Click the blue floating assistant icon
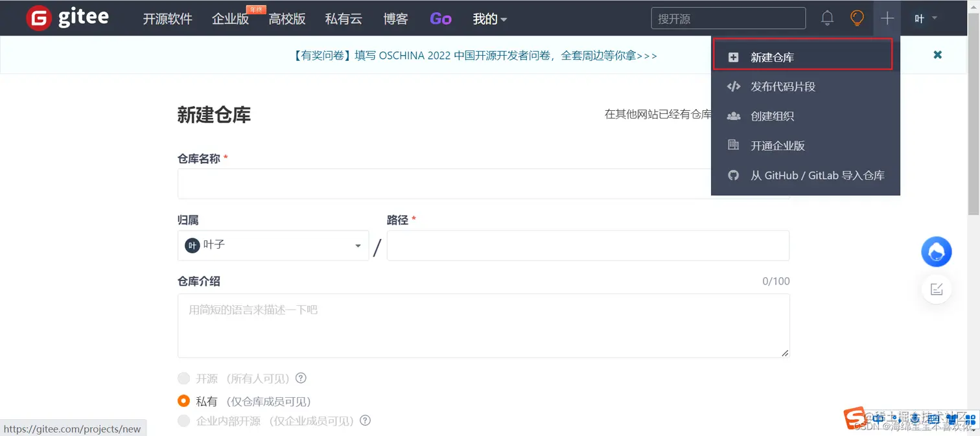980x436 pixels. 936,251
